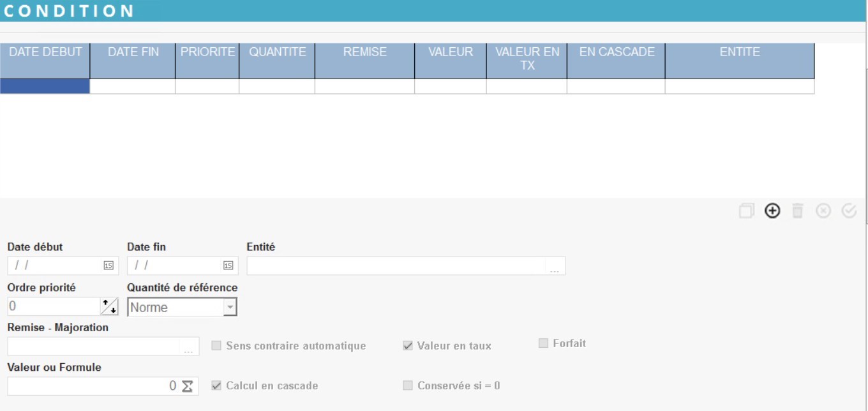Screen dimensions: 868x411
Task: Click the cancel circled X icon
Action: pyautogui.click(x=823, y=211)
